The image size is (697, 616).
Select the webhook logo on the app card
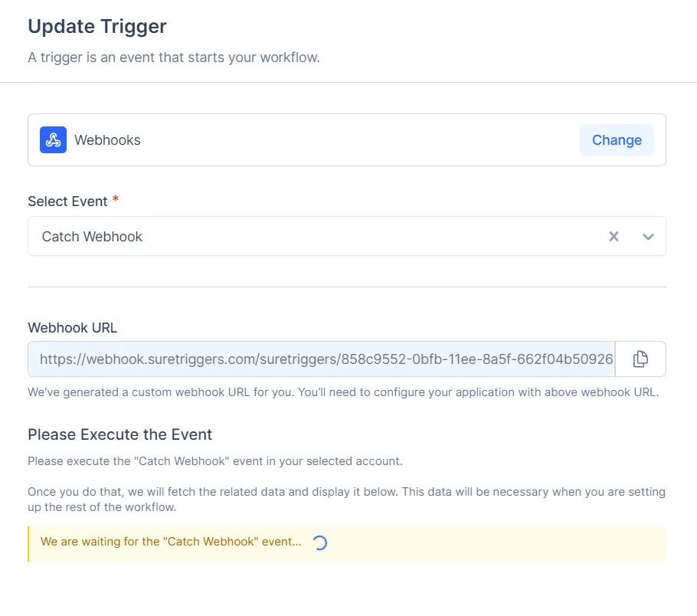pos(51,139)
